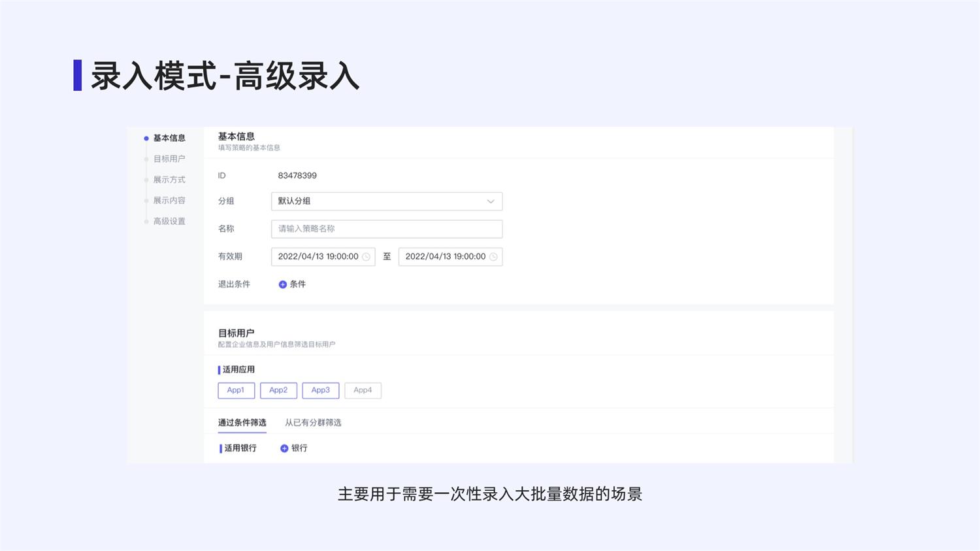Image resolution: width=980 pixels, height=551 pixels.
Task: Click the 适用银行 subsection label
Action: pyautogui.click(x=240, y=448)
